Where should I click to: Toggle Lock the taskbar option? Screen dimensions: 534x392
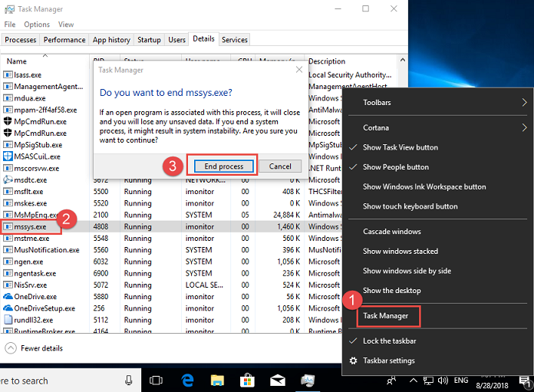click(438, 341)
